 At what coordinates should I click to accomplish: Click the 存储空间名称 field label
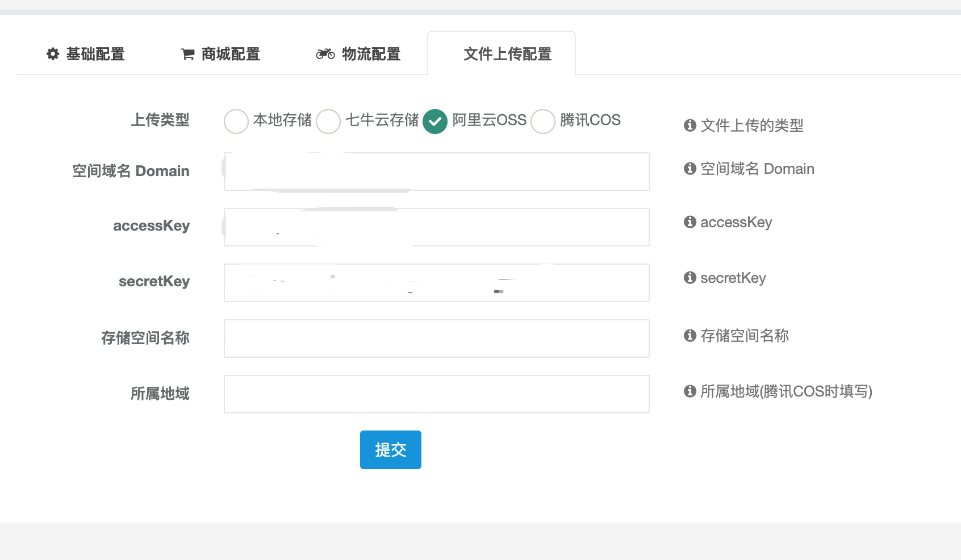coord(145,338)
